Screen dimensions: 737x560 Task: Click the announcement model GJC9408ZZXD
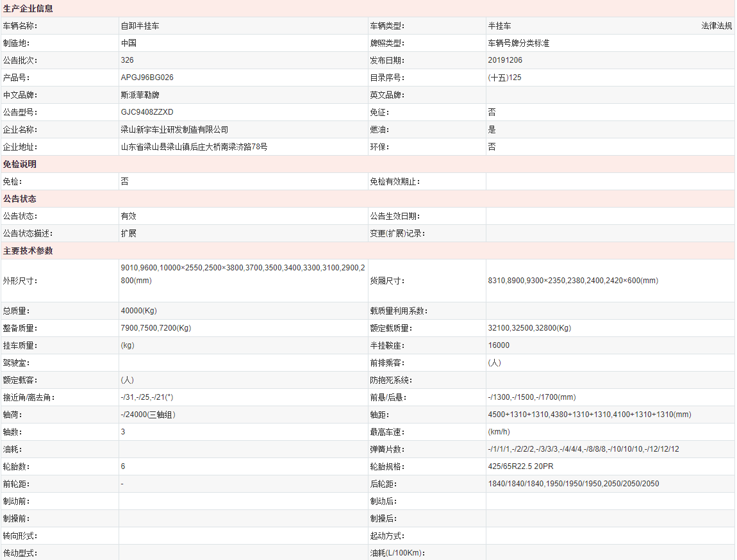tap(147, 112)
